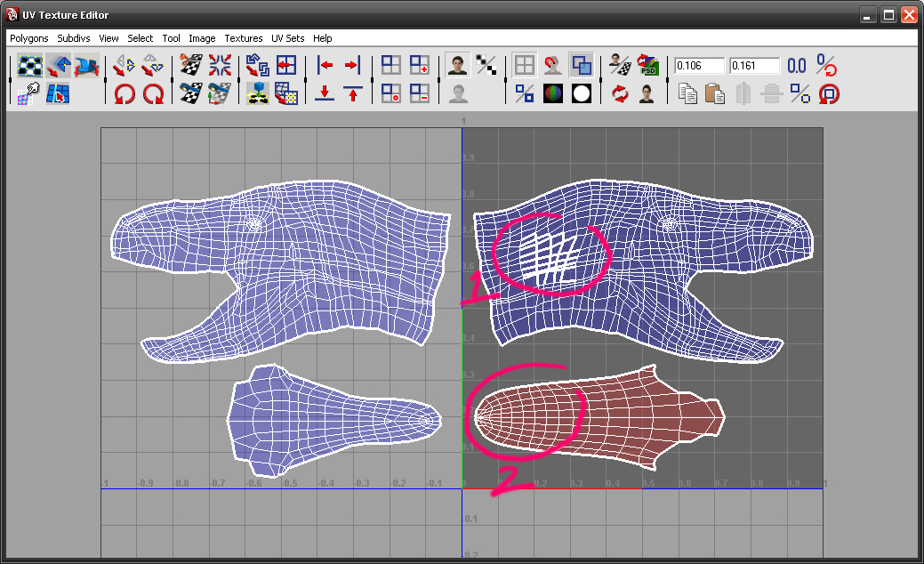Click the four inward red arrows icon
This screenshot has height=564, width=924.
220,65
